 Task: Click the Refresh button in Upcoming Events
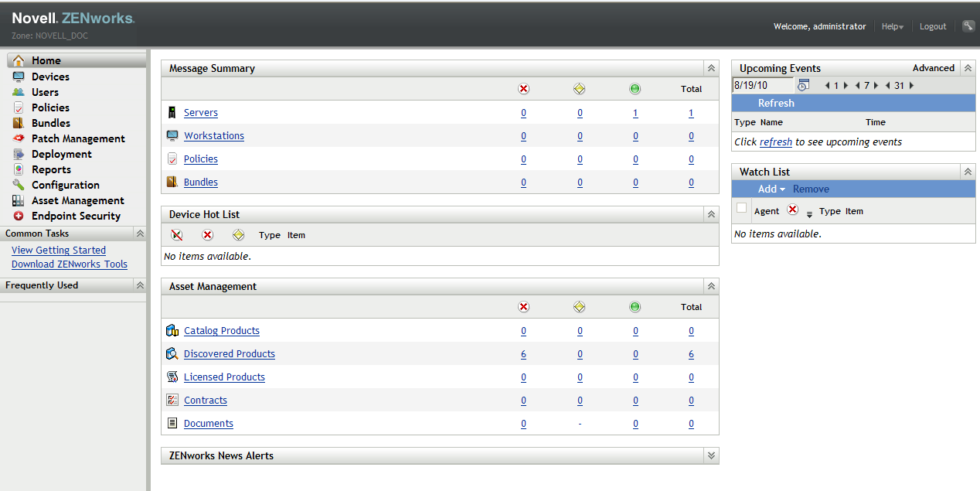776,103
